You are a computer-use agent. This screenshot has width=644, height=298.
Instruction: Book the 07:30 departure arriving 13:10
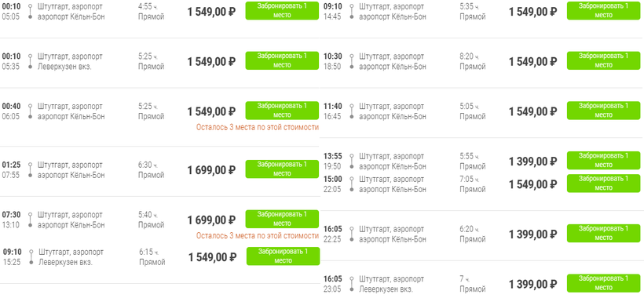[x=282, y=219]
